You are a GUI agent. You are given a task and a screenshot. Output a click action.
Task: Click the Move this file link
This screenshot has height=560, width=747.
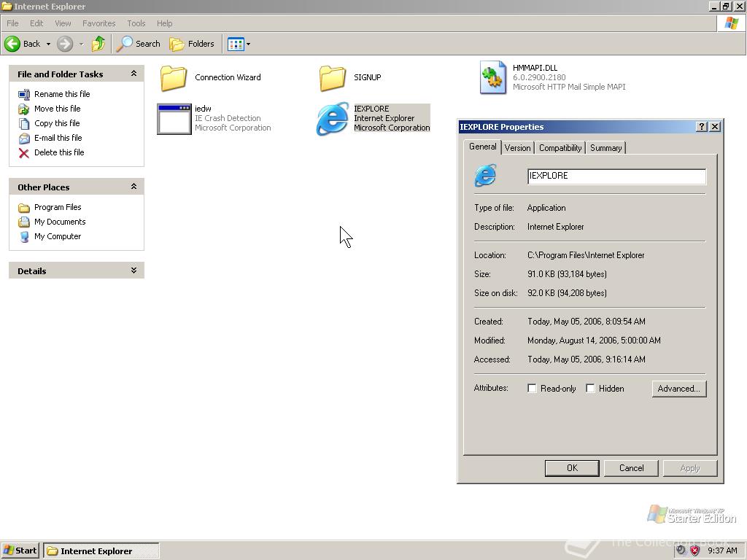pyautogui.click(x=57, y=109)
